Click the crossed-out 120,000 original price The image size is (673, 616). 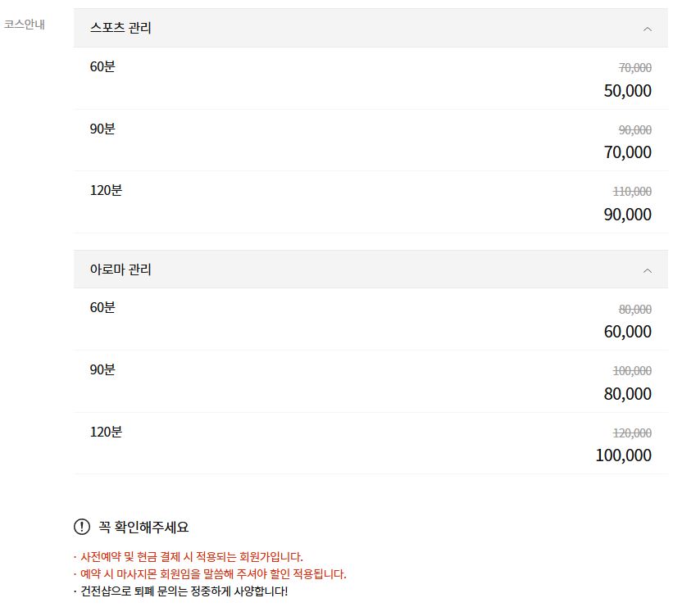pyautogui.click(x=631, y=433)
